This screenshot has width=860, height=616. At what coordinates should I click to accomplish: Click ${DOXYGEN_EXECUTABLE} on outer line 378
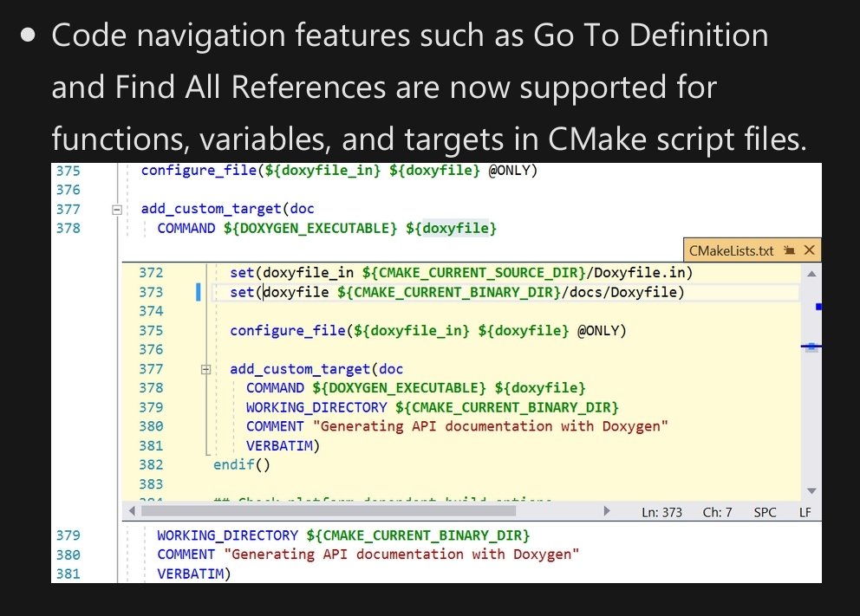(x=309, y=228)
